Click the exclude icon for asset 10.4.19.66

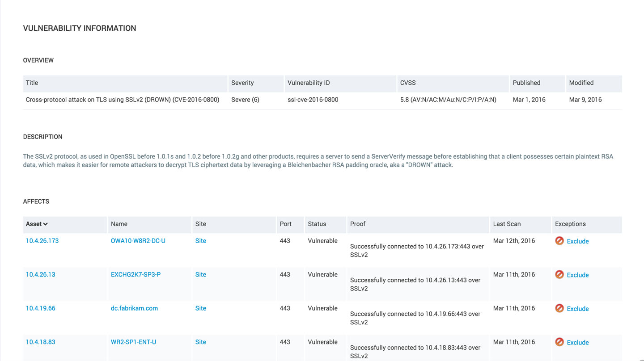click(559, 308)
